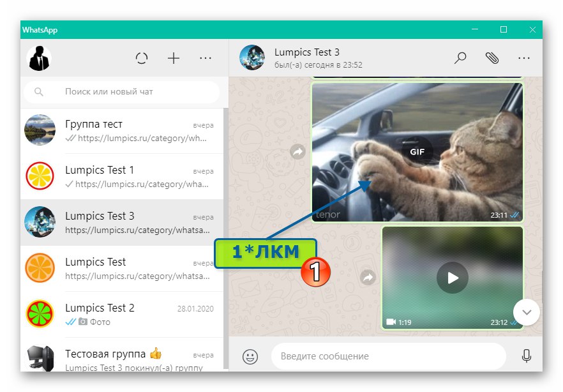Search within conversation using magnifier icon
Screen dimensions: 563x392
tap(460, 58)
